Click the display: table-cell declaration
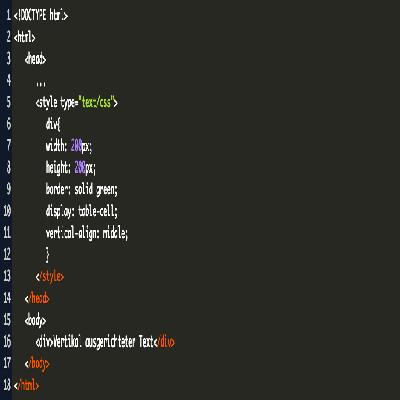400x400 pixels. coord(82,211)
